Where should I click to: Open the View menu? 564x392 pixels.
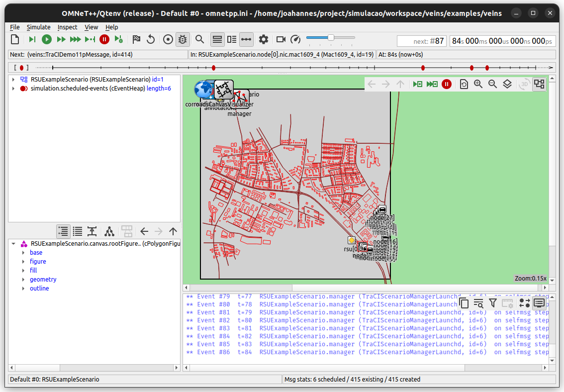[92, 27]
